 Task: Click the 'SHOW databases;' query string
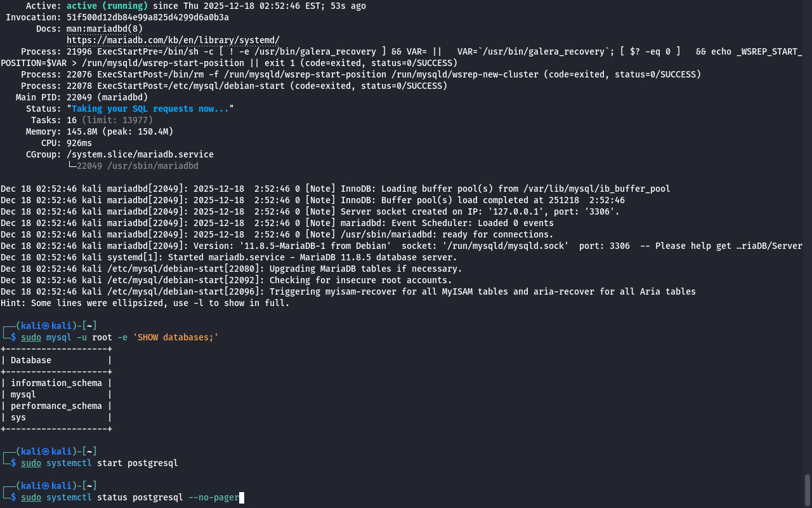175,337
